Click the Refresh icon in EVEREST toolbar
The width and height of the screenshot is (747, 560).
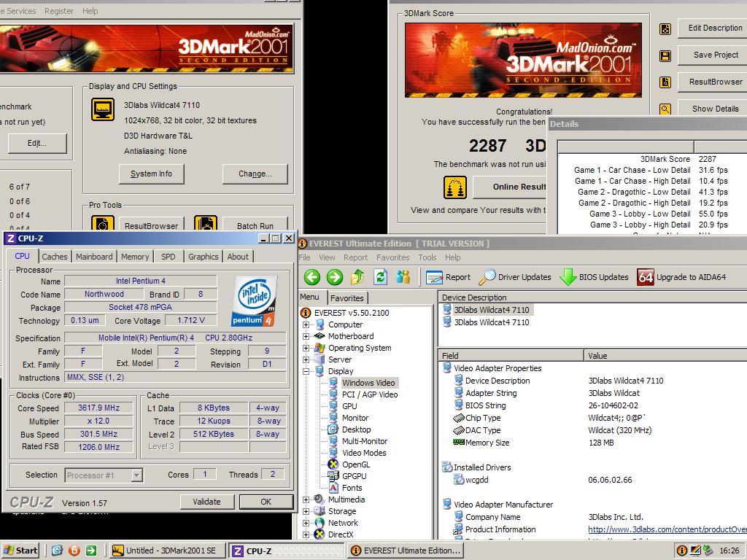click(x=380, y=276)
